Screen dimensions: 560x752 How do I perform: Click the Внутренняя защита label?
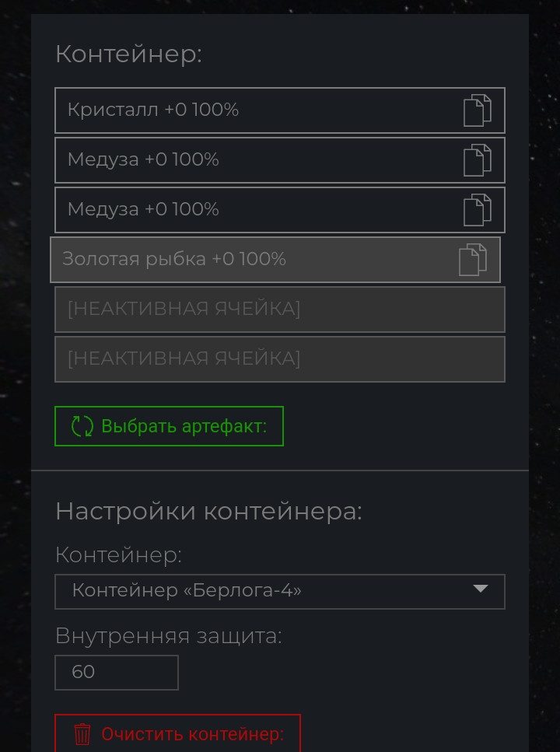169,636
